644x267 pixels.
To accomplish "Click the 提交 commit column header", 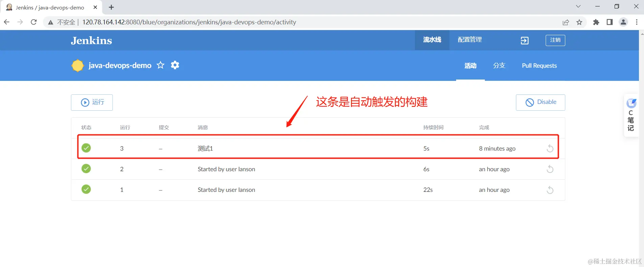I will coord(164,128).
